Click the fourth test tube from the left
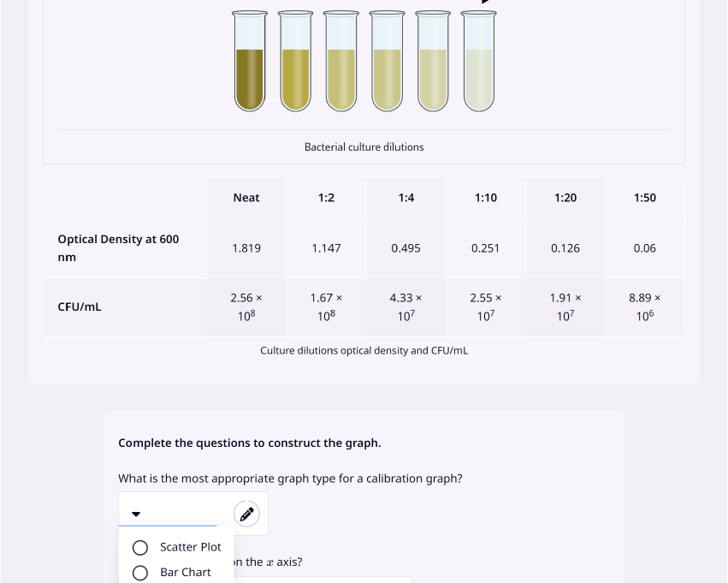The image size is (728, 583). tap(388, 61)
